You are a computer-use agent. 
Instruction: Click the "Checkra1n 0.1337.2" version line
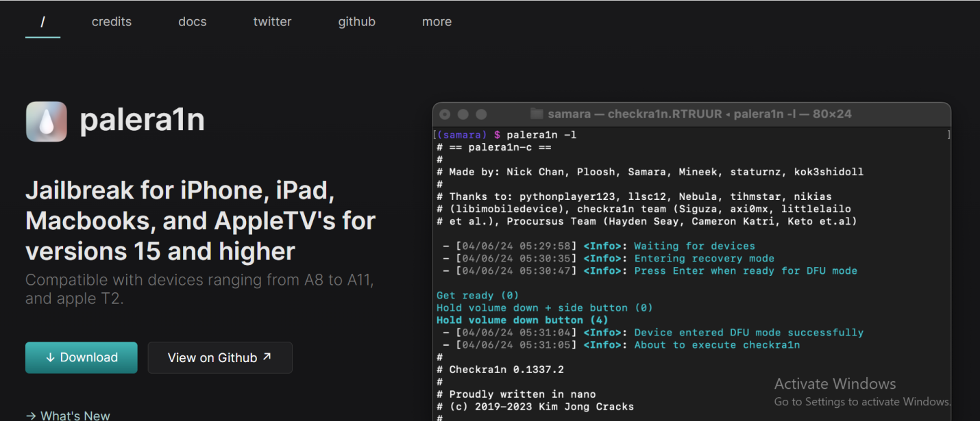coord(500,369)
